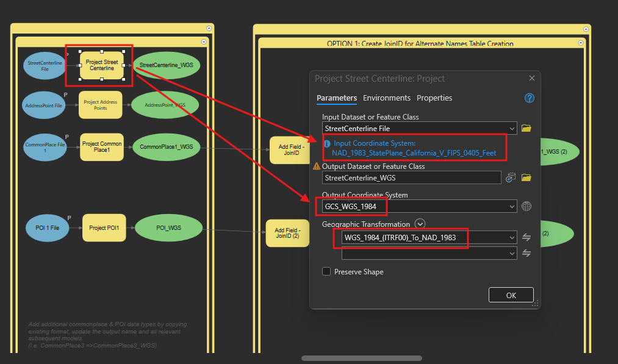Close the Project Street Centerline dialog
The height and width of the screenshot is (364, 618).
point(532,78)
